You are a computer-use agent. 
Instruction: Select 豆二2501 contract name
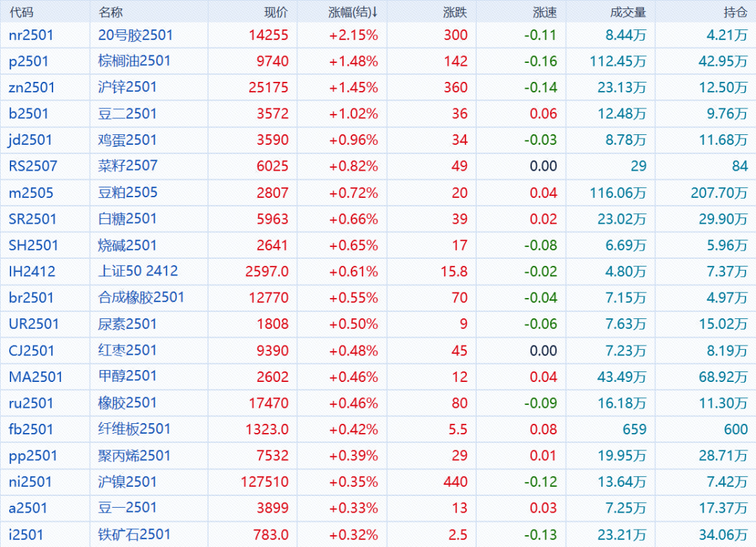point(127,114)
